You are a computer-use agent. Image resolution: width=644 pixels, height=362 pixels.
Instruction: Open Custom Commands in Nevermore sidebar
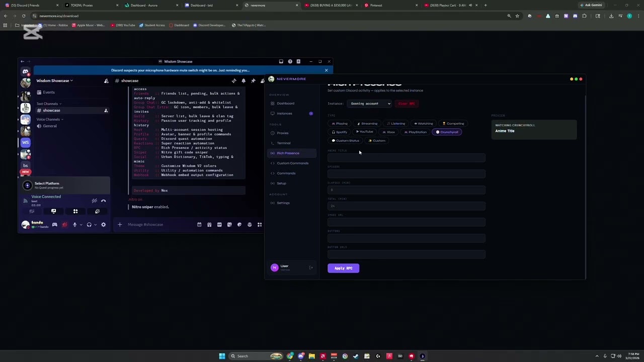click(292, 163)
